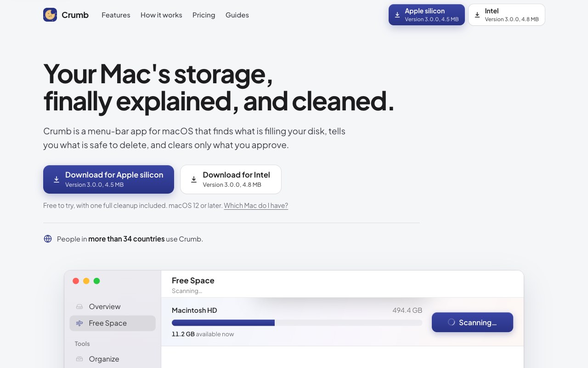Click the Crumb brand name in the header
The image size is (588, 368).
pyautogui.click(x=75, y=15)
